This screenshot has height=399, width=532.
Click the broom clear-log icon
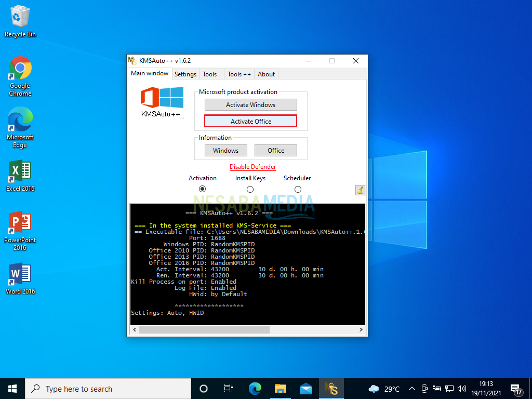click(360, 190)
